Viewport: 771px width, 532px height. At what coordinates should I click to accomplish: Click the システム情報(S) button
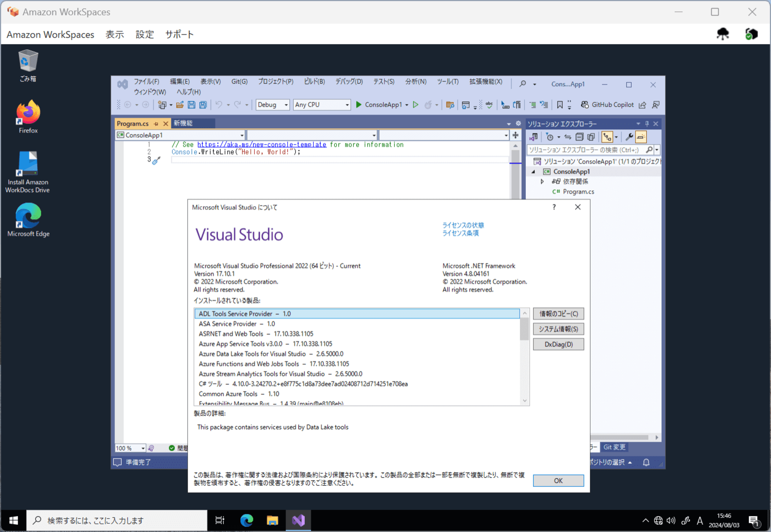[558, 329]
